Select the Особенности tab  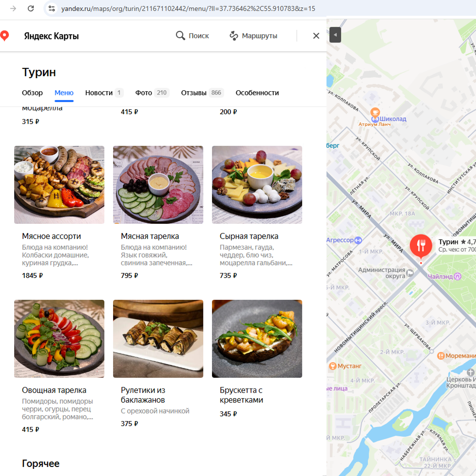tap(257, 93)
